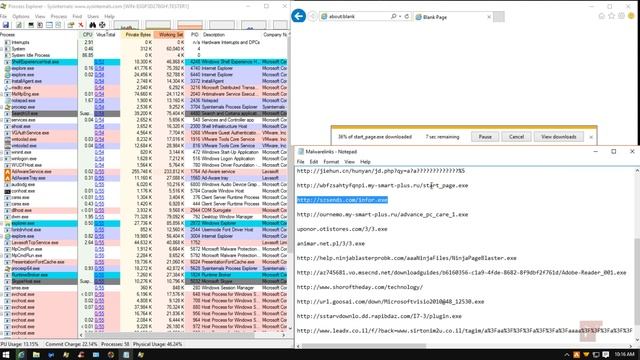Click the Properties icon in Process Explorer toolbar
The width and height of the screenshot is (640, 360).
(x=71, y=25)
